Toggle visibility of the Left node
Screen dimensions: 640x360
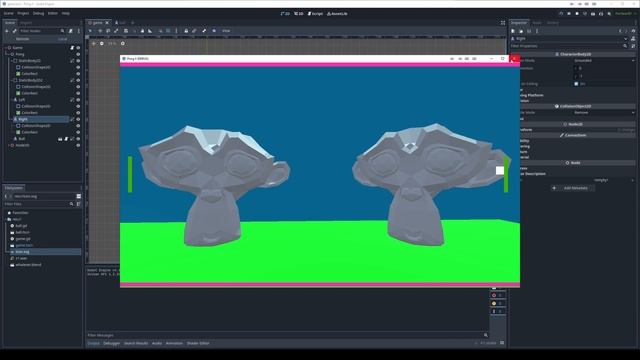pyautogui.click(x=78, y=100)
